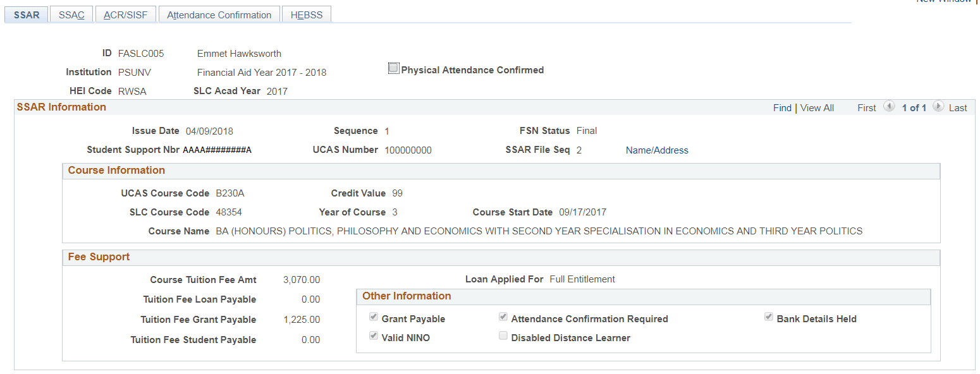The image size is (980, 374).
Task: Open the ACR/SISF tab
Action: (125, 14)
